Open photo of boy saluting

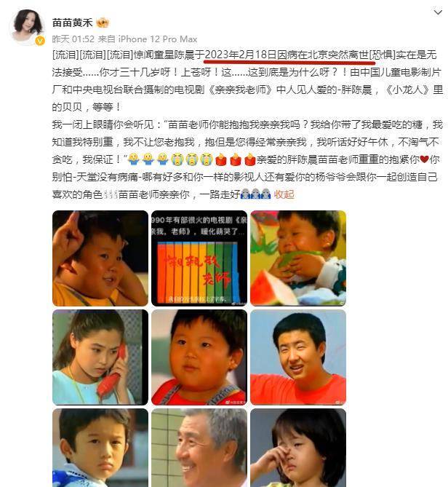pyautogui.click(x=100, y=258)
